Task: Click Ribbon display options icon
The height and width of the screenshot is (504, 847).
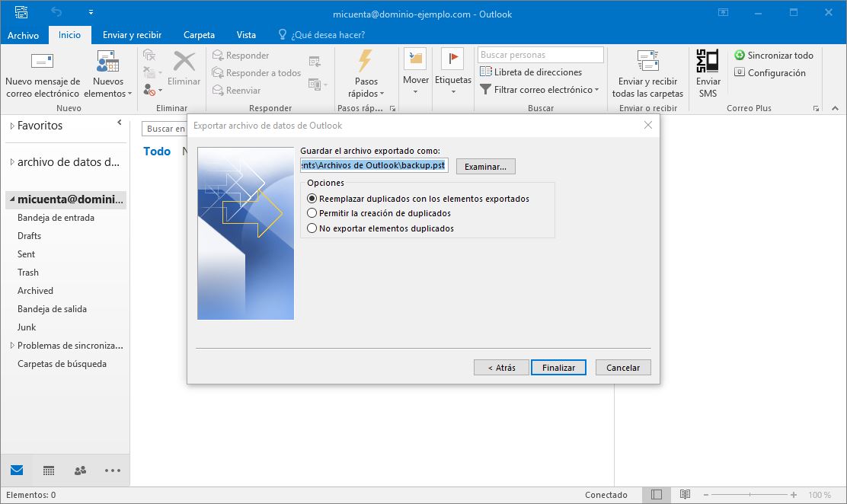Action: tap(723, 12)
